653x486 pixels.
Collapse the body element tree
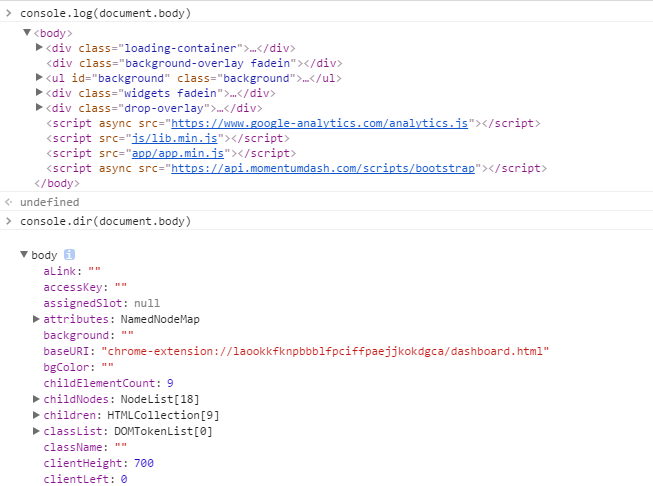pos(27,33)
